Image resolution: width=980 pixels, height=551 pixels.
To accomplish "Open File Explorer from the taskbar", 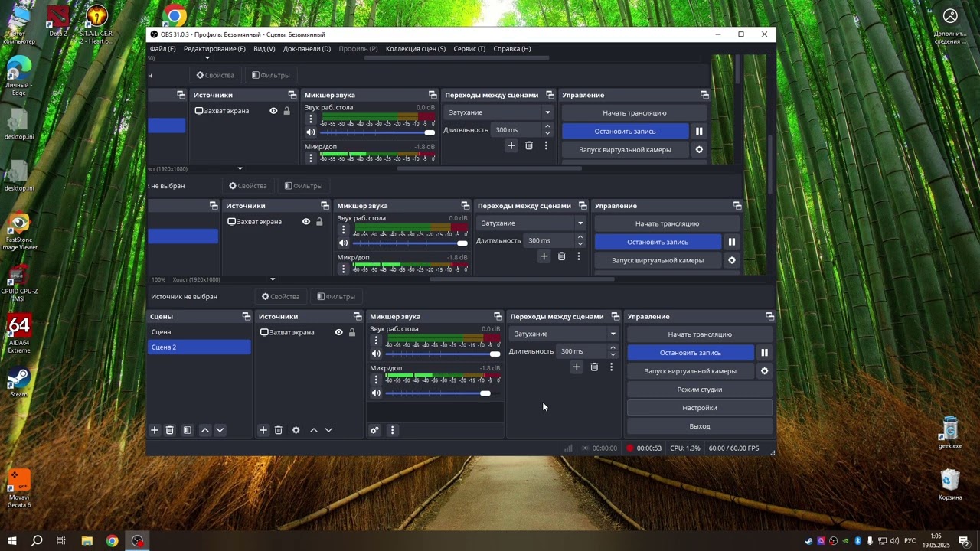I will [87, 541].
